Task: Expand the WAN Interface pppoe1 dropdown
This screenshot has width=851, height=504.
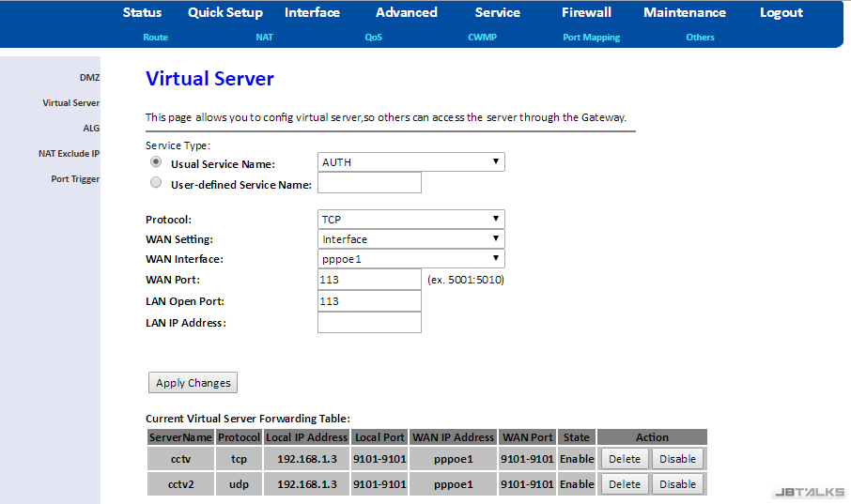Action: 410,259
